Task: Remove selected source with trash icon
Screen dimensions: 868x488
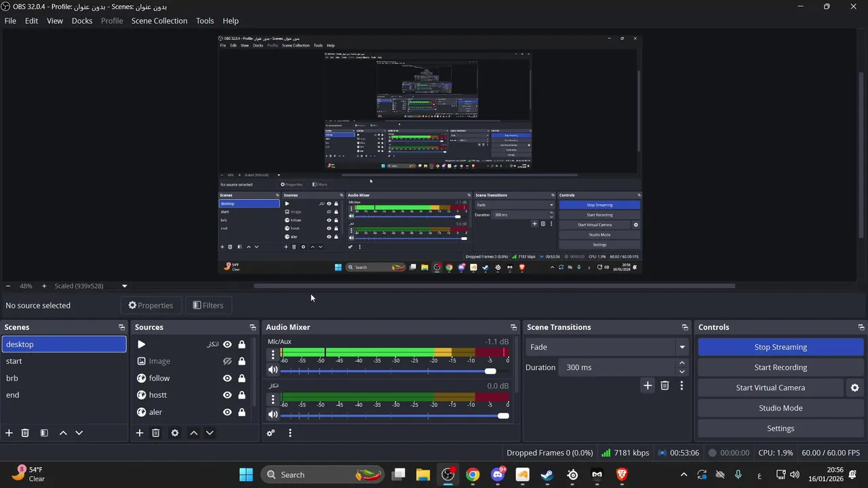Action: pyautogui.click(x=156, y=433)
